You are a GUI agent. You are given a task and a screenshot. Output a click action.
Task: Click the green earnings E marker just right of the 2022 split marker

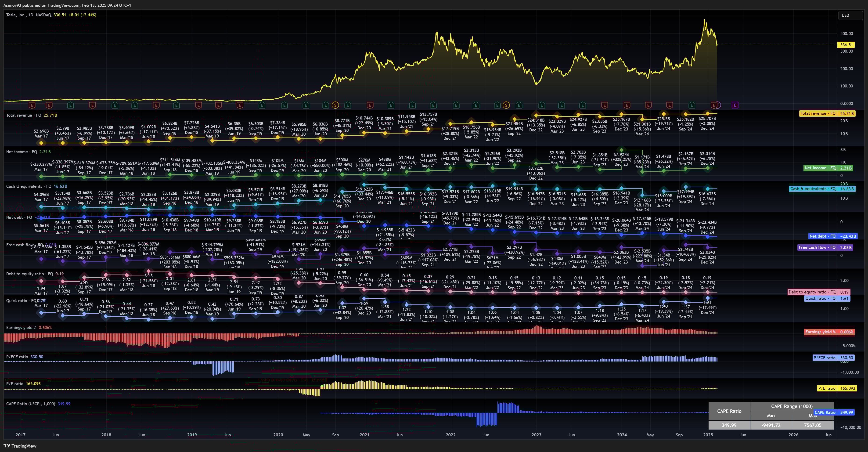519,105
